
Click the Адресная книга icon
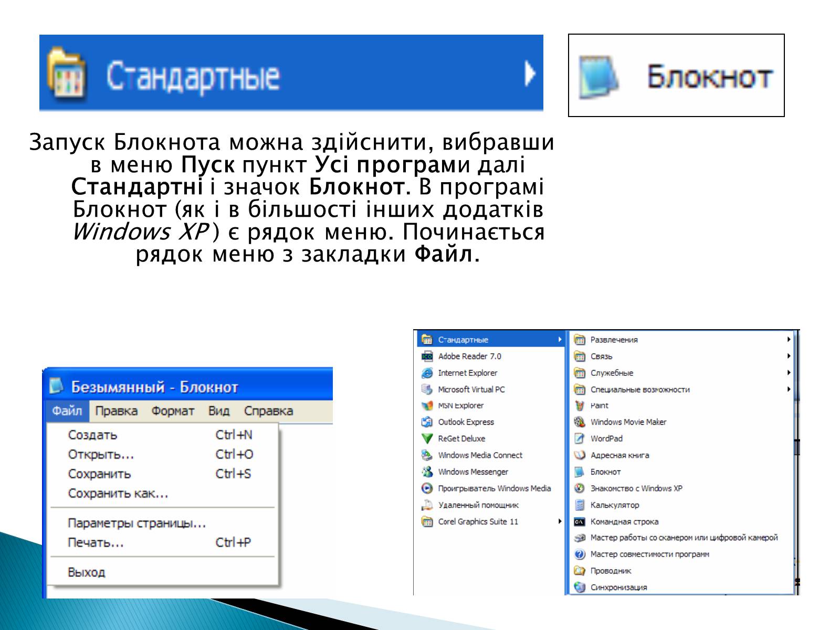tap(580, 455)
